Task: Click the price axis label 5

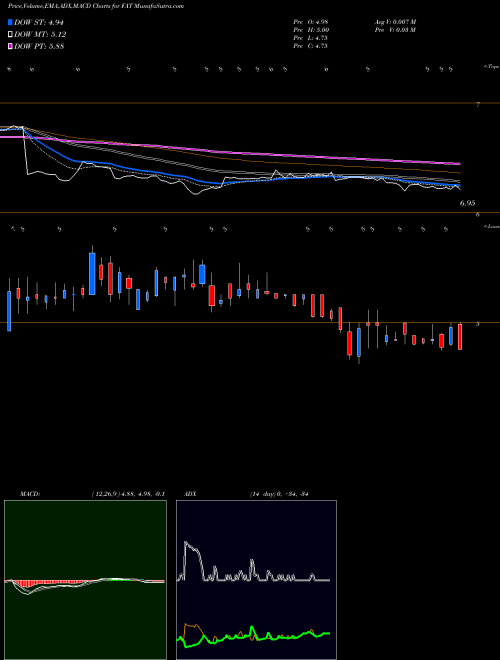Action: tap(478, 324)
